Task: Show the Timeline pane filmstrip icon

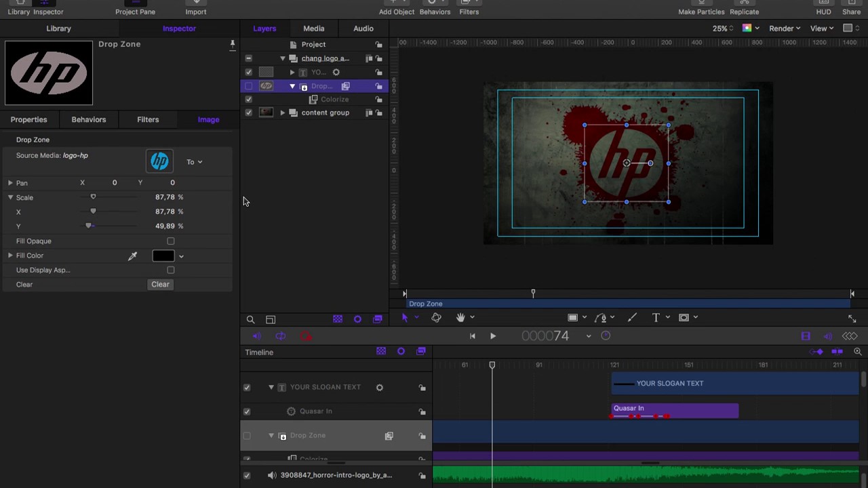Action: (806, 336)
